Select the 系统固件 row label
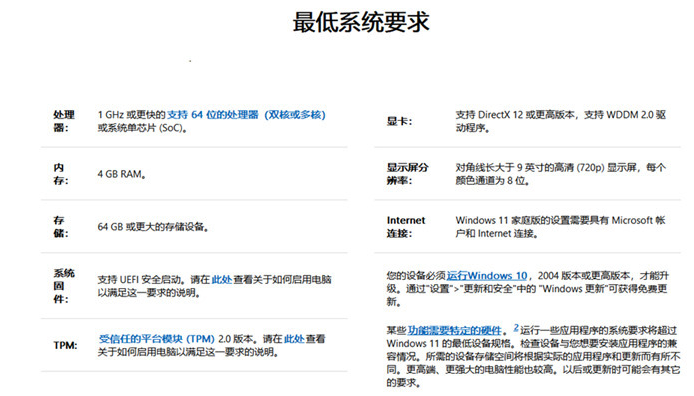694x396 pixels. (x=64, y=286)
